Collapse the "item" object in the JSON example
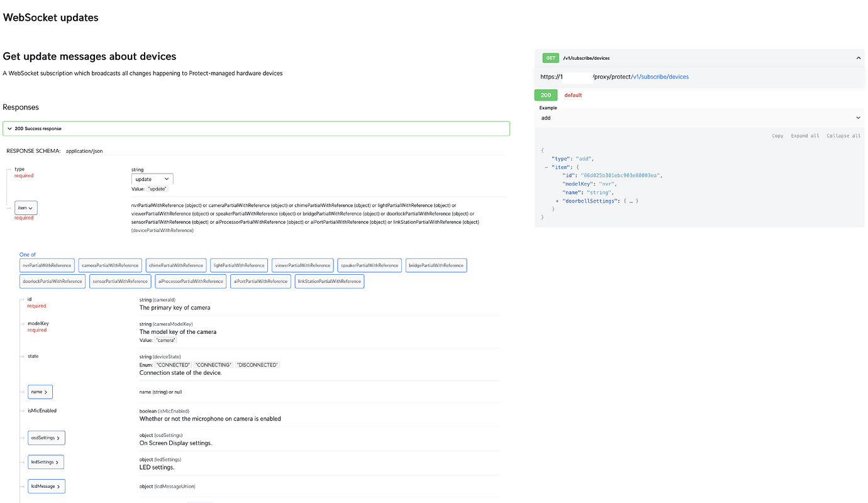Image resolution: width=868 pixels, height=503 pixels. coord(545,165)
